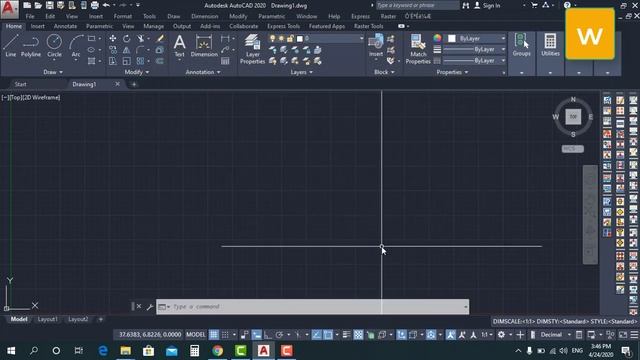Click the wrench customize icon beside command line

pyautogui.click(x=150, y=307)
